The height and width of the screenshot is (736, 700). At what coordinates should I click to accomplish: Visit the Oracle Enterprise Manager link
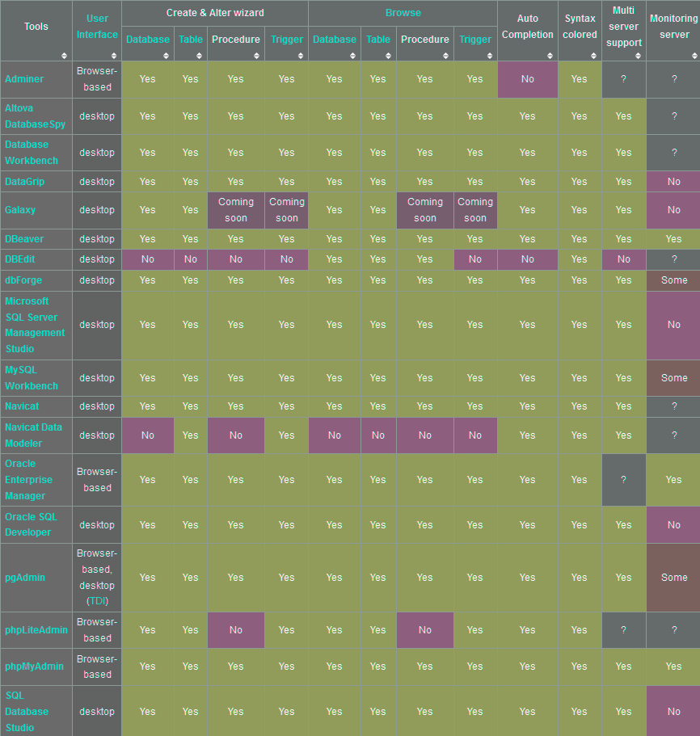point(28,480)
